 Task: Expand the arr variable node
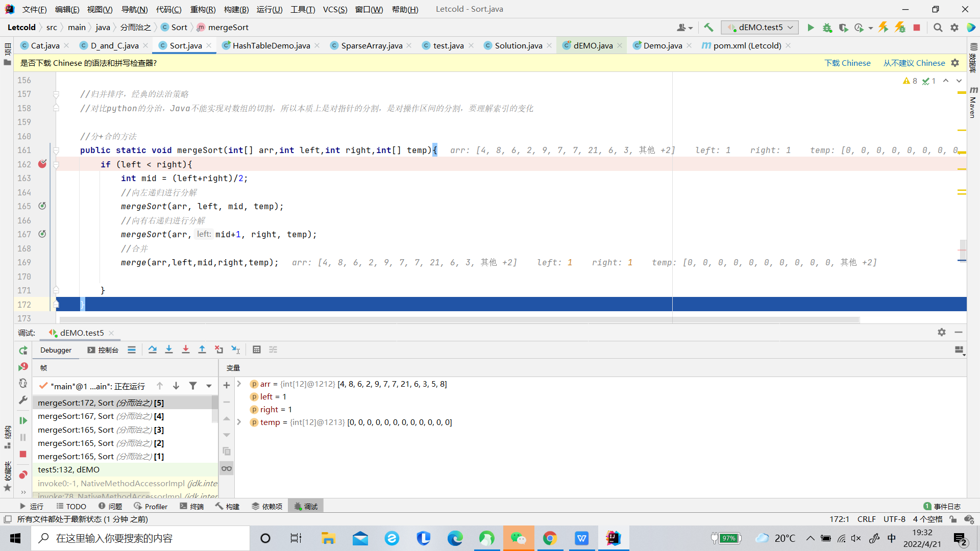(x=239, y=384)
